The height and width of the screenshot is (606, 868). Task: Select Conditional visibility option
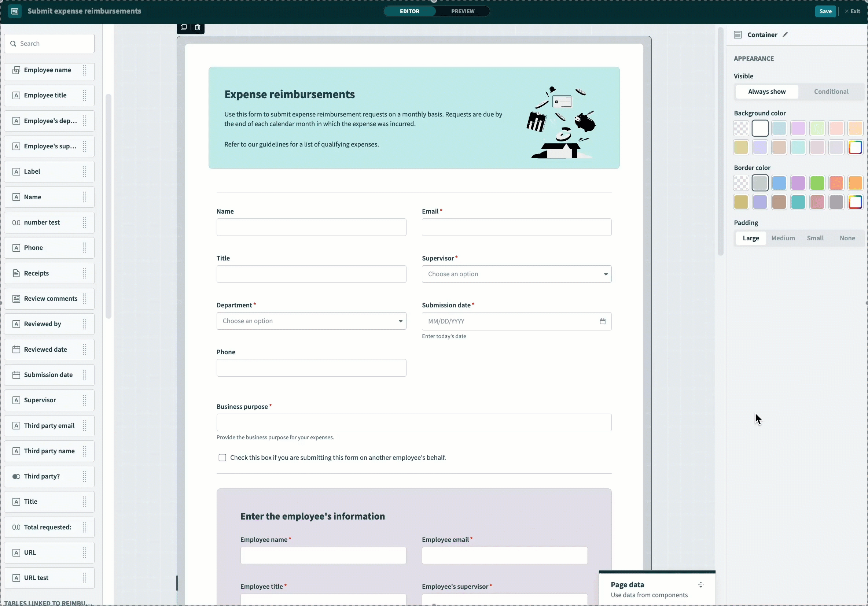pos(831,92)
